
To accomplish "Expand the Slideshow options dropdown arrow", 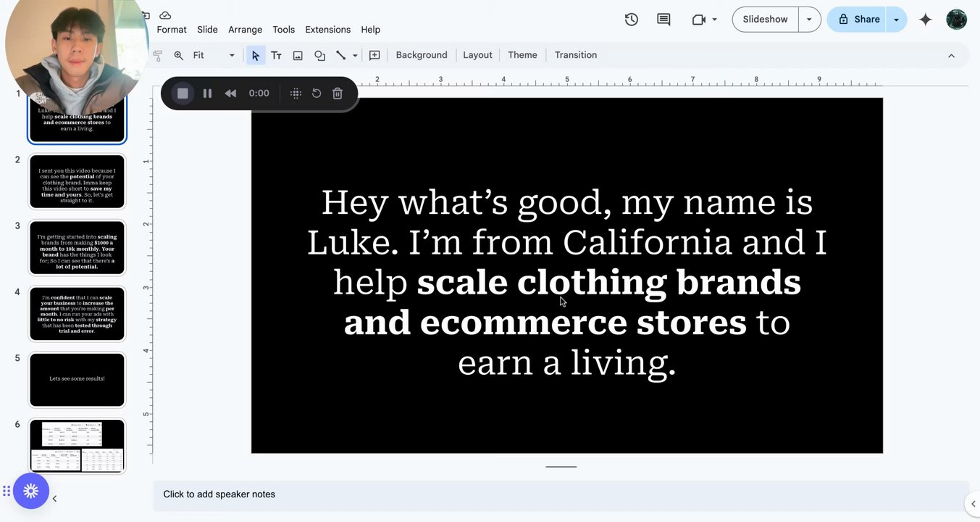I will click(809, 20).
